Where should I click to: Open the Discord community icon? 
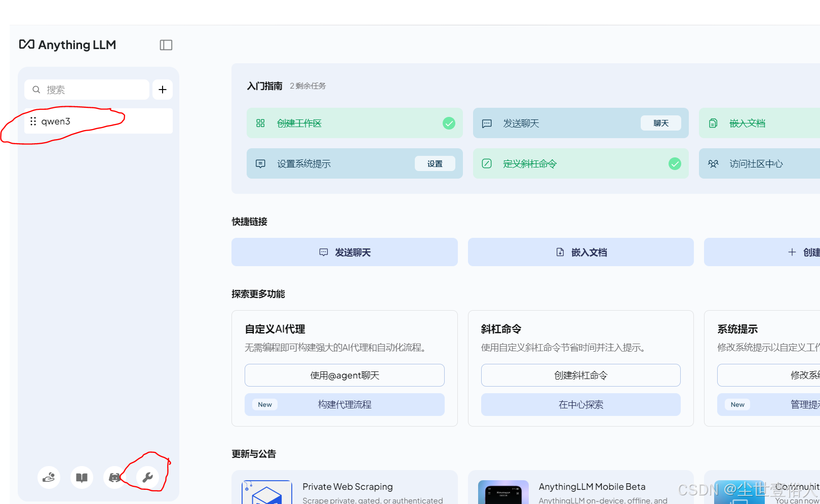coord(114,477)
